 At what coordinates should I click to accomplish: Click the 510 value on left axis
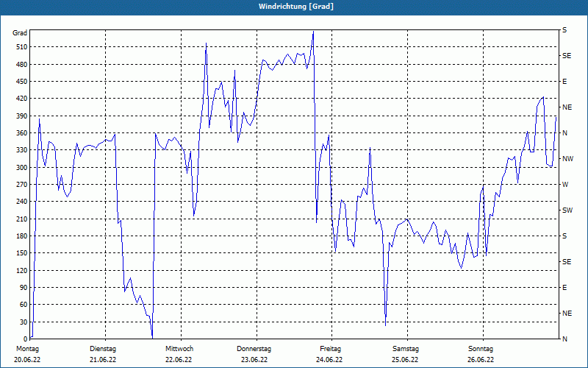click(x=22, y=47)
